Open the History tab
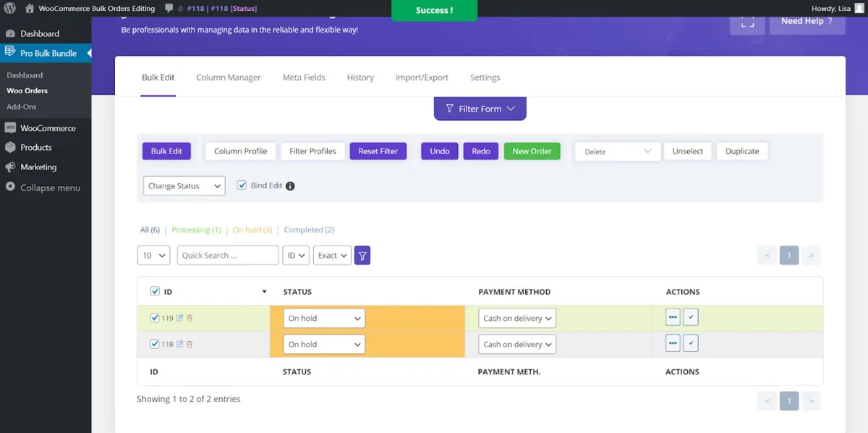Screen dimensions: 868x433 [x=359, y=77]
